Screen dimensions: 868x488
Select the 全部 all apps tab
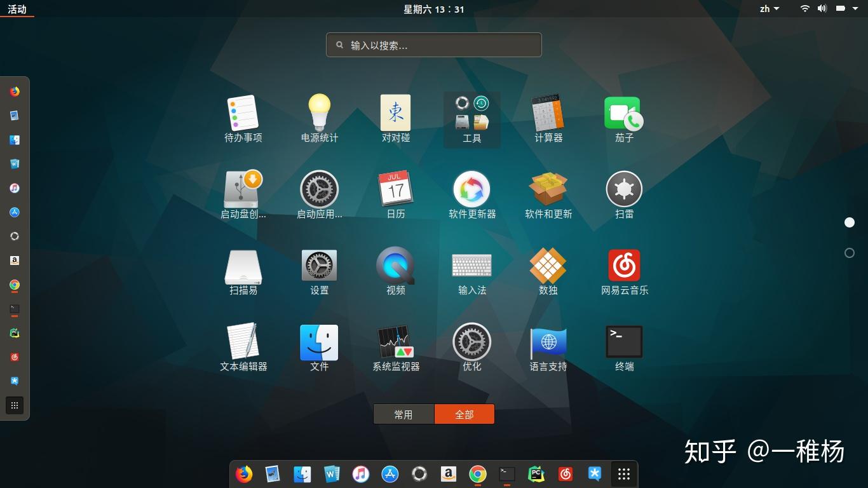(x=465, y=414)
